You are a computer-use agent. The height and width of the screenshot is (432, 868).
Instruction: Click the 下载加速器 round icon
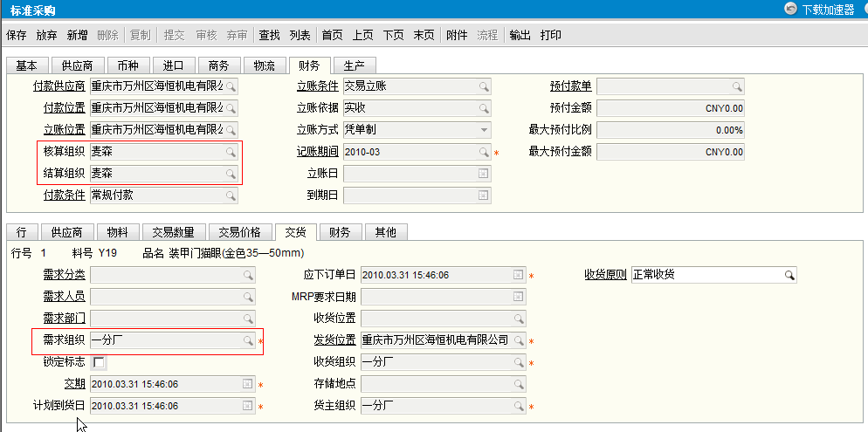tap(790, 9)
